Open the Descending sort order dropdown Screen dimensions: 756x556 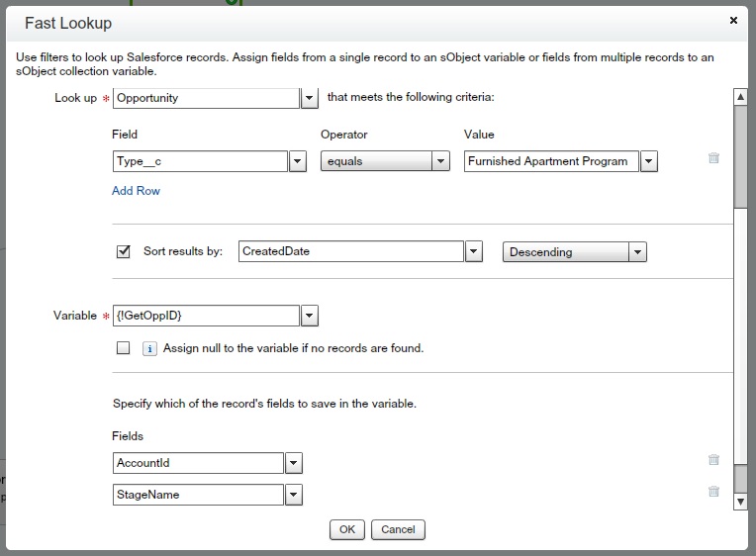pyautogui.click(x=638, y=252)
